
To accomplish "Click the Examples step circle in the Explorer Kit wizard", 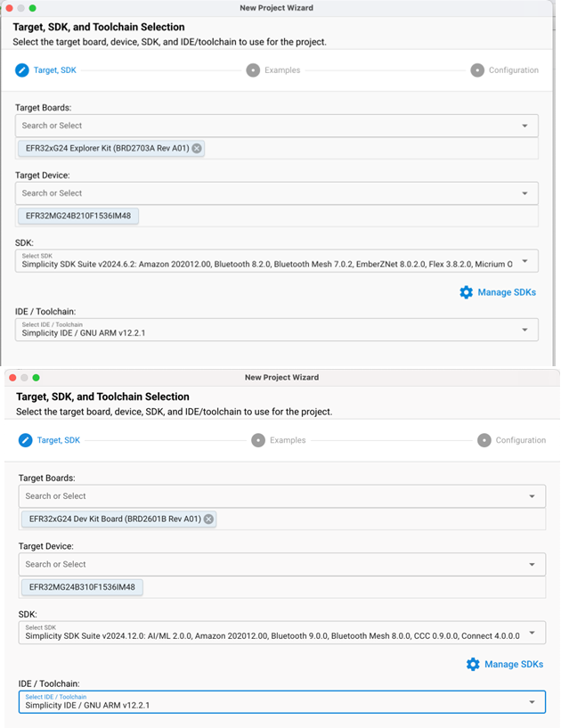I will (253, 70).
